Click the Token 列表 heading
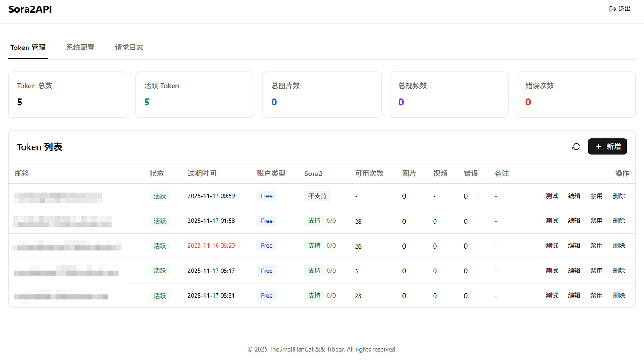Viewport: 644px width, 361px height. click(x=40, y=147)
